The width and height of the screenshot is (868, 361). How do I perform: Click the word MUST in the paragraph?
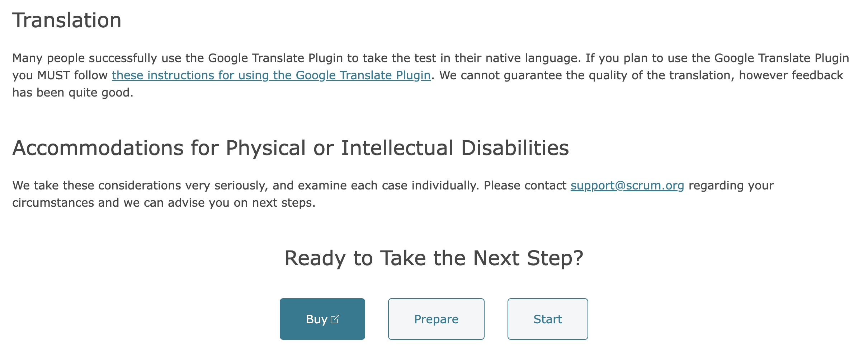[53, 75]
